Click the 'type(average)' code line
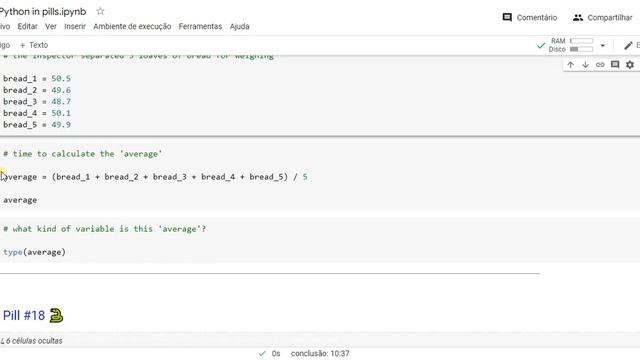 pyautogui.click(x=34, y=252)
